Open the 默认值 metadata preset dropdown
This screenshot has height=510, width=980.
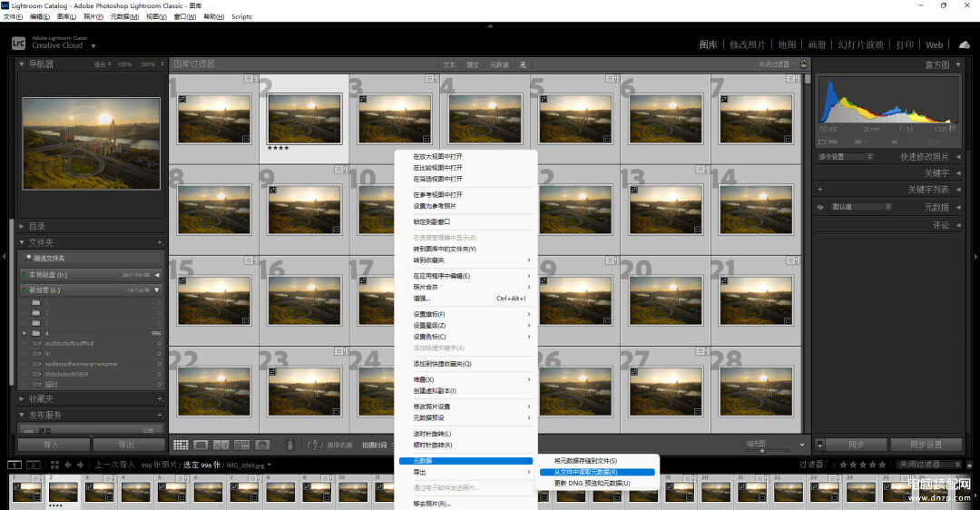pos(860,207)
